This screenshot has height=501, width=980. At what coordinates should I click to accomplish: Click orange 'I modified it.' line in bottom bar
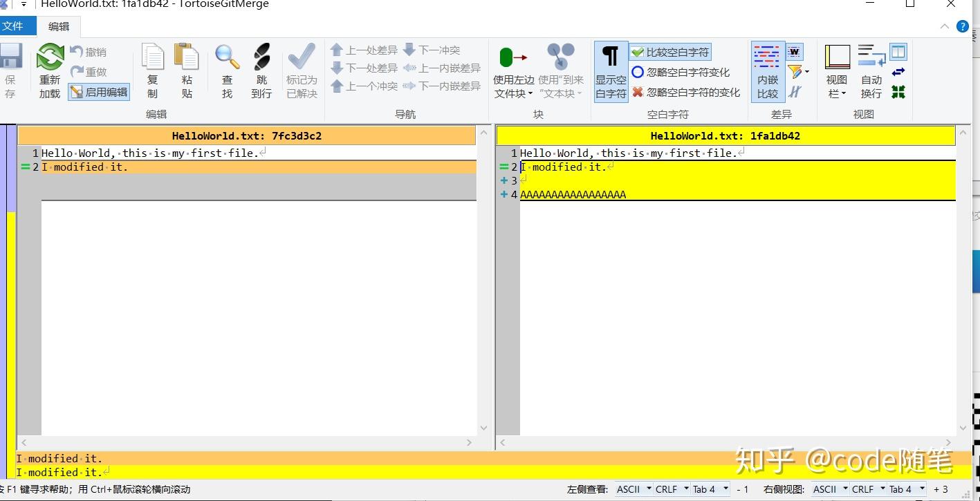coord(493,458)
